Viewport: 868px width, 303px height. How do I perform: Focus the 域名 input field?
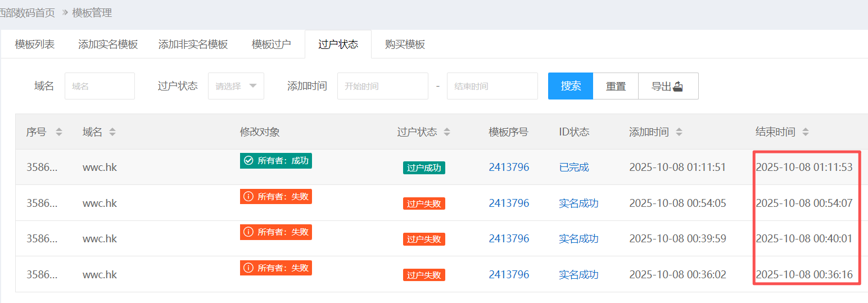pos(100,86)
